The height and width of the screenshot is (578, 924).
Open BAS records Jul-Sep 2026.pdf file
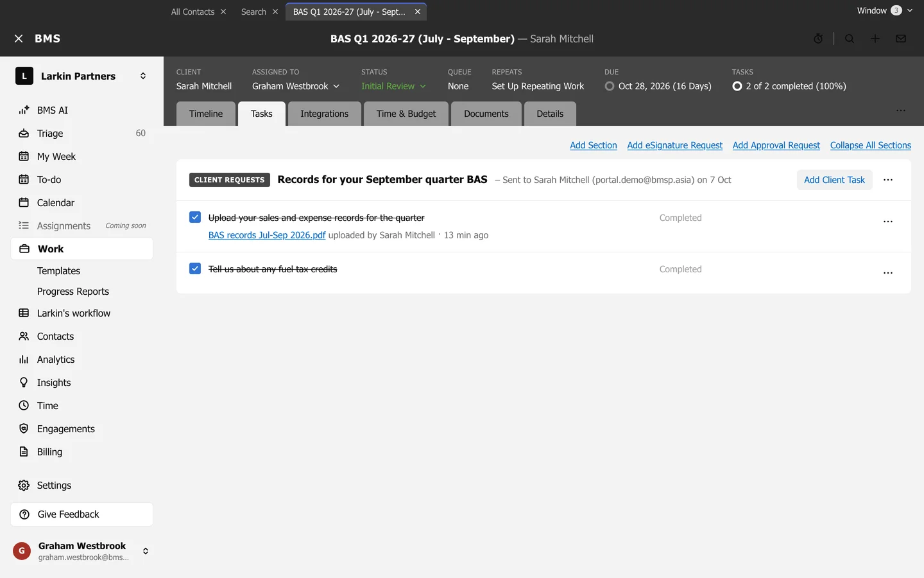pyautogui.click(x=267, y=235)
